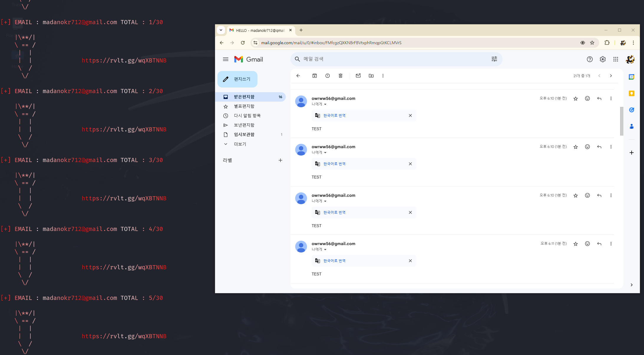Click the 편지쓰기 compose button
Image resolution: width=644 pixels, height=355 pixels.
[237, 79]
